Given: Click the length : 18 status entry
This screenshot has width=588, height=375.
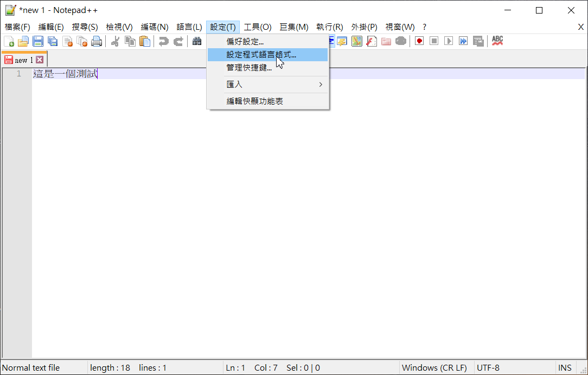Looking at the screenshot, I should pos(110,368).
